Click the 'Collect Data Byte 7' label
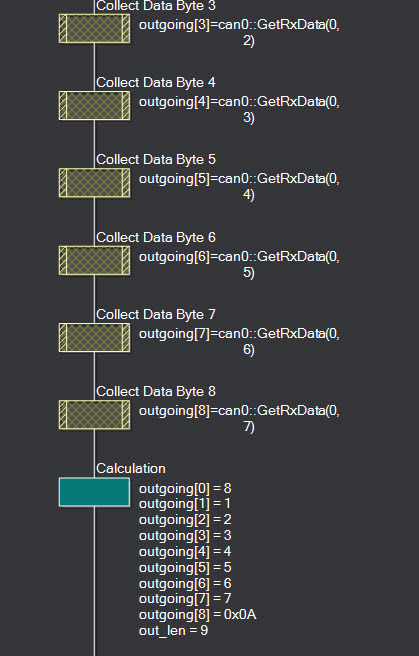 tap(156, 315)
